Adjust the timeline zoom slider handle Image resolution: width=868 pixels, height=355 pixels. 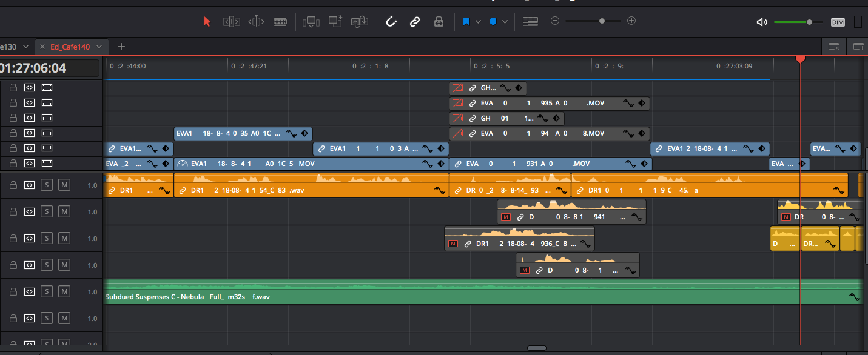pyautogui.click(x=602, y=21)
